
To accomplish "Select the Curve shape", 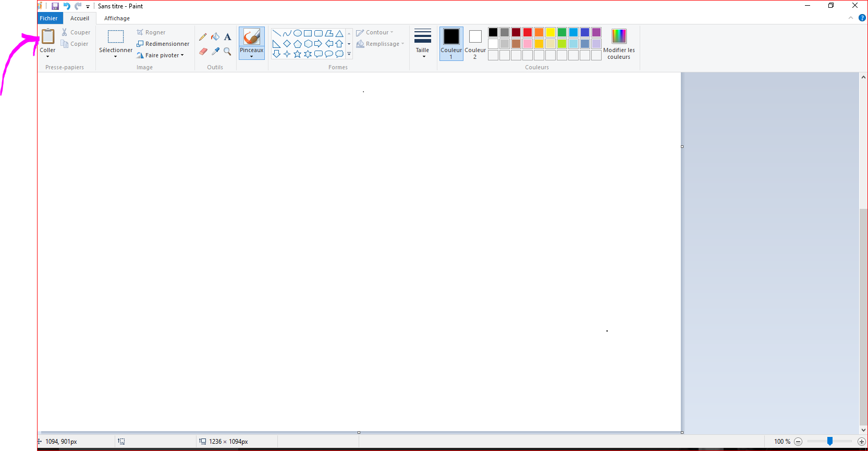I will (287, 33).
